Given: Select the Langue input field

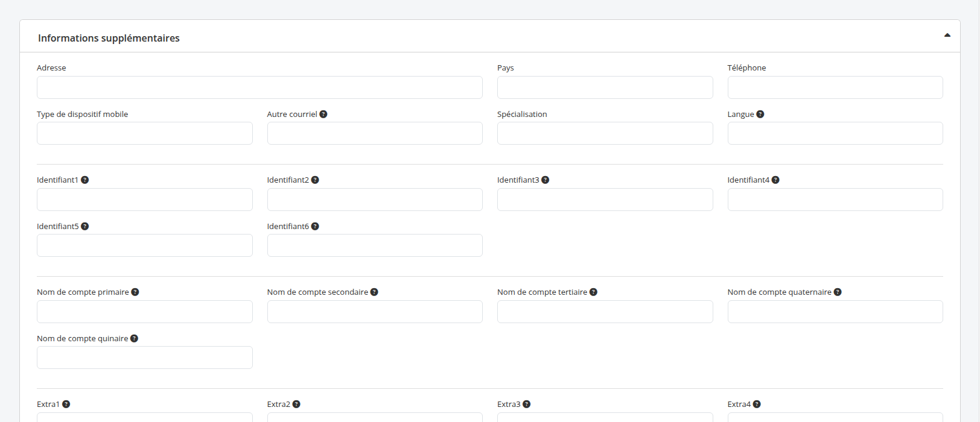Looking at the screenshot, I should click(835, 133).
